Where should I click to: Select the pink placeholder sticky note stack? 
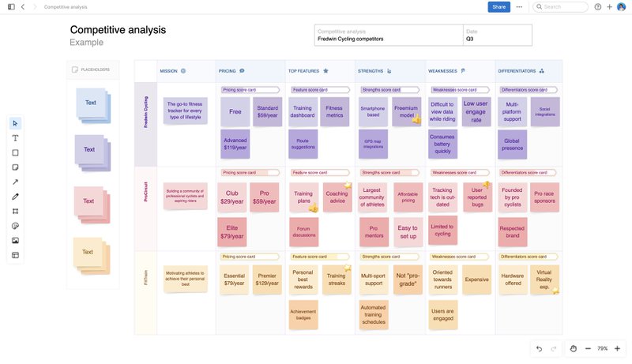(92, 201)
